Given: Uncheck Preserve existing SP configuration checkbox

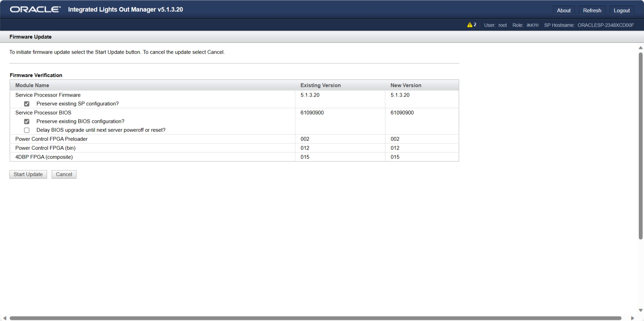Looking at the screenshot, I should pos(27,104).
